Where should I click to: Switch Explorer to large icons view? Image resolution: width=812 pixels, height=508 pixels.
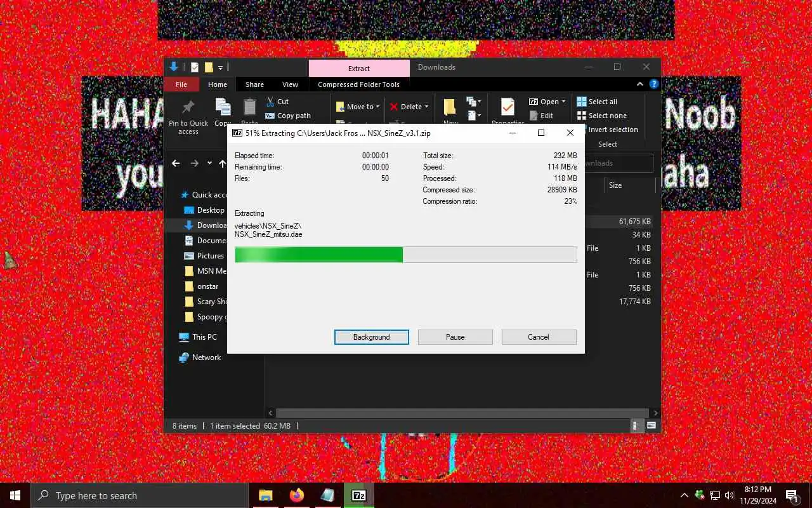pos(652,426)
